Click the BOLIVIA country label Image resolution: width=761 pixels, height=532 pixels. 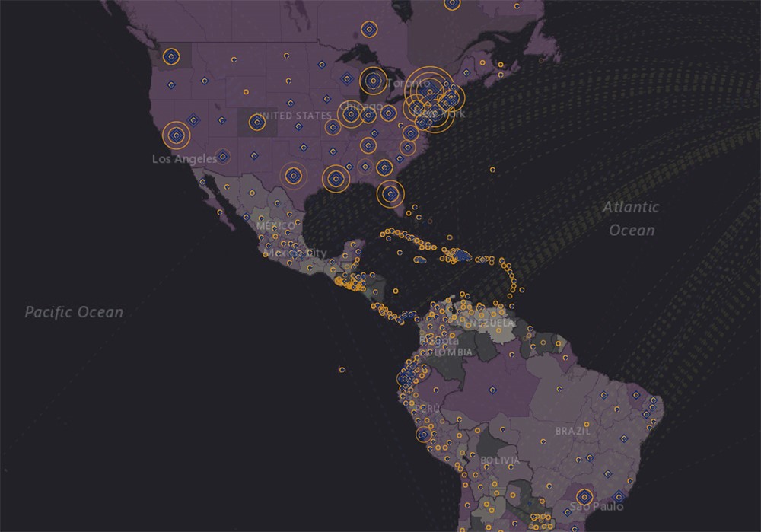point(500,461)
